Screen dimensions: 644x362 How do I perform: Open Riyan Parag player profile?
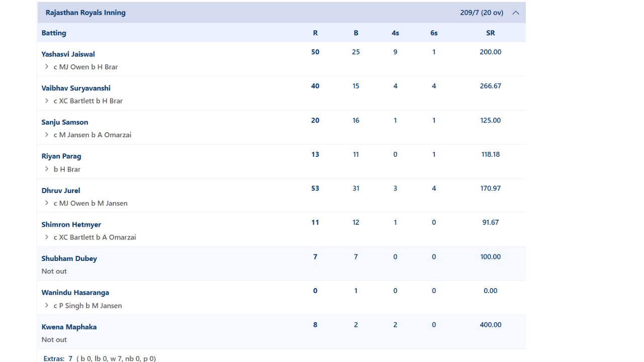pos(61,156)
